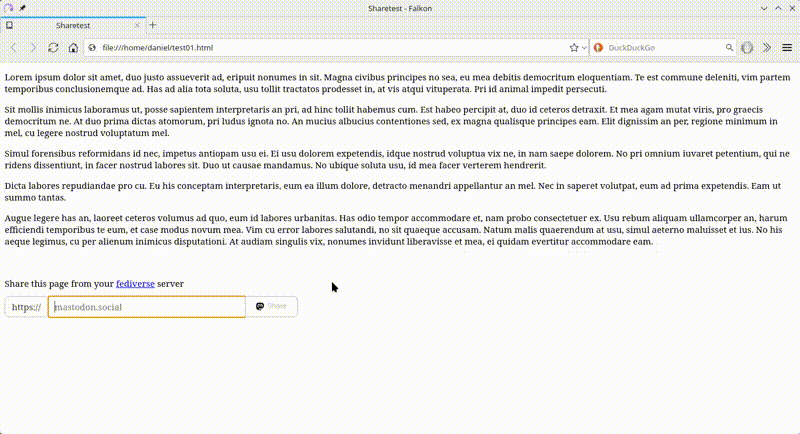The image size is (800, 434).
Task: Click the DuckDuckGo search text field
Action: point(660,47)
